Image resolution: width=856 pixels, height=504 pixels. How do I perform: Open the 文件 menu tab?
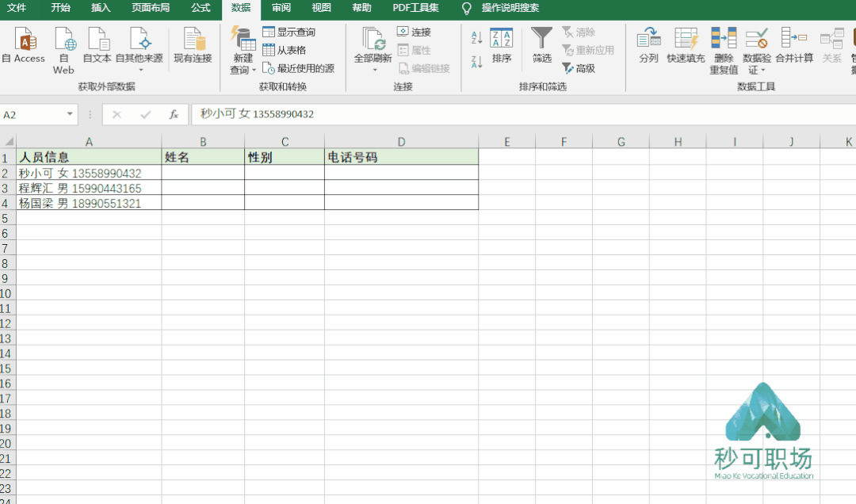[17, 8]
